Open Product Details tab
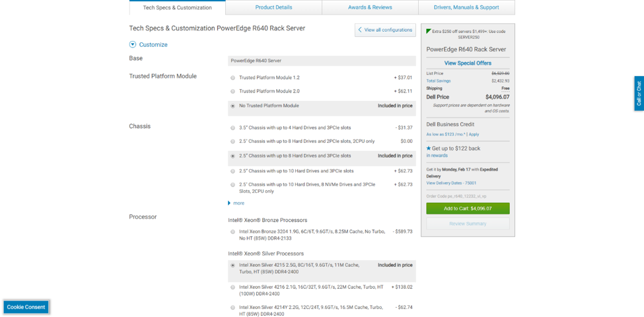644x317 pixels. pos(273,7)
